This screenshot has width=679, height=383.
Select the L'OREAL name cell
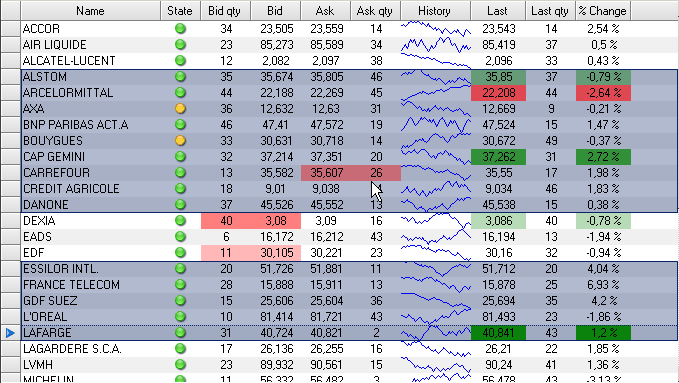[x=91, y=317]
